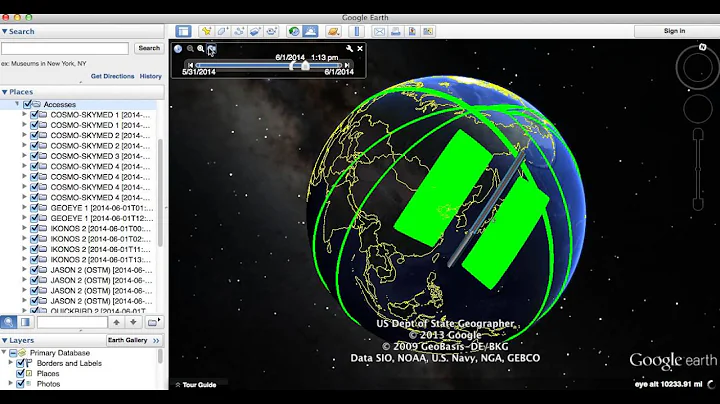Viewport: 720px width, 404px height.
Task: Uncheck the Accesses folder checkbox
Action: [27, 104]
